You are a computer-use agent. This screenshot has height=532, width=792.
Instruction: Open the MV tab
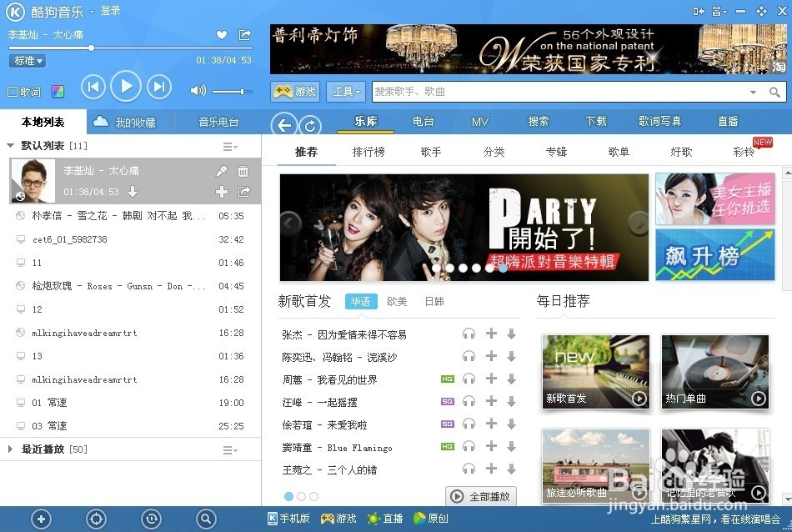(480, 121)
